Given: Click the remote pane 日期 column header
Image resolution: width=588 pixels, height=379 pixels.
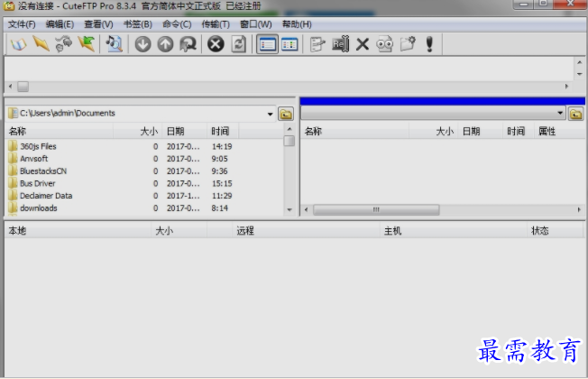Looking at the screenshot, I should [x=480, y=132].
